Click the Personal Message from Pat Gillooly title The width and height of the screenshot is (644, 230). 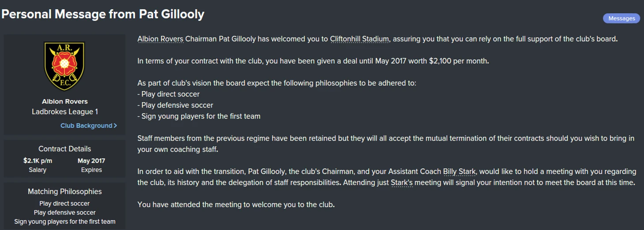click(103, 15)
